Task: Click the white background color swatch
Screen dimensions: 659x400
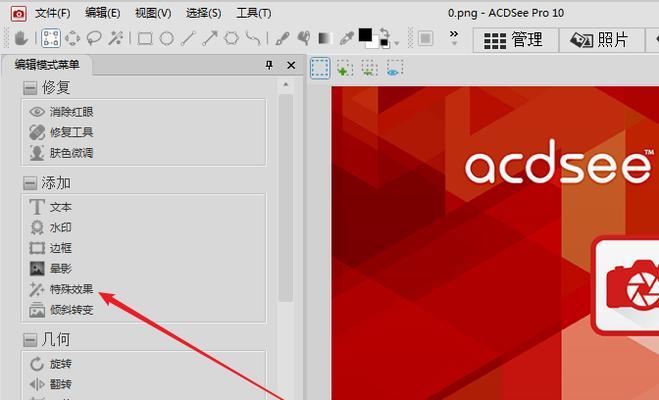Action: [374, 45]
